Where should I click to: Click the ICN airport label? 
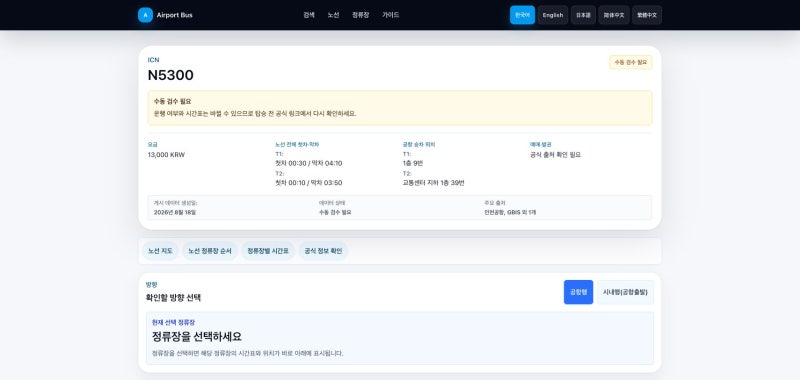[x=153, y=60]
